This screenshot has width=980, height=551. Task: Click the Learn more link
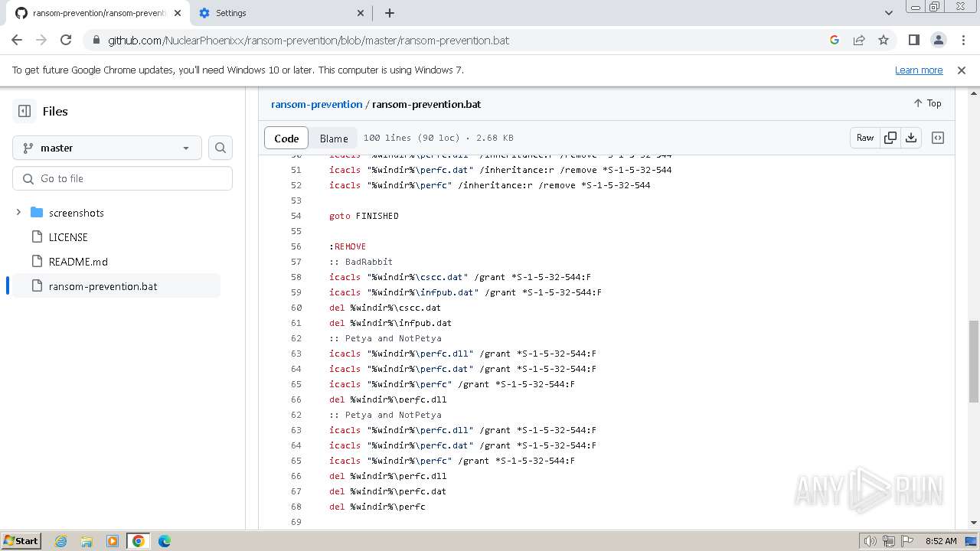pos(919,70)
